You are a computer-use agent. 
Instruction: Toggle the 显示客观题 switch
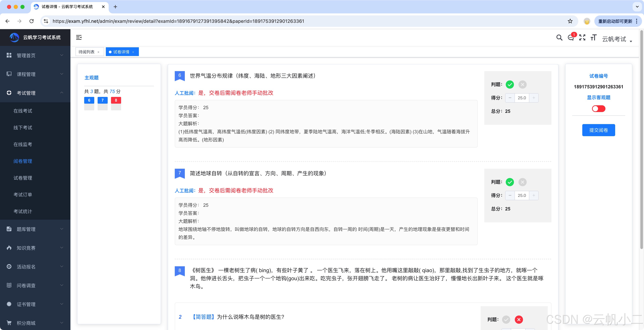(x=599, y=109)
